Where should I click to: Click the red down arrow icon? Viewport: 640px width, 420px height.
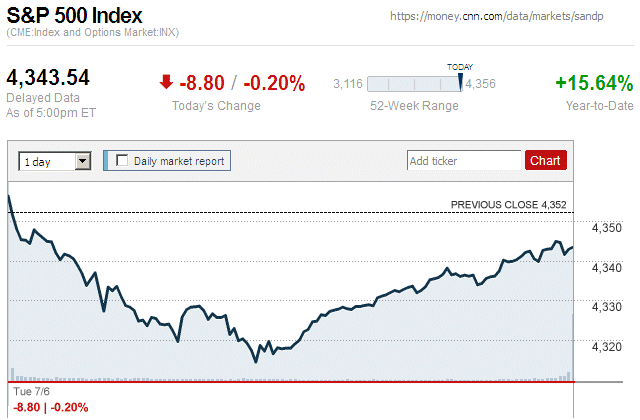[167, 83]
